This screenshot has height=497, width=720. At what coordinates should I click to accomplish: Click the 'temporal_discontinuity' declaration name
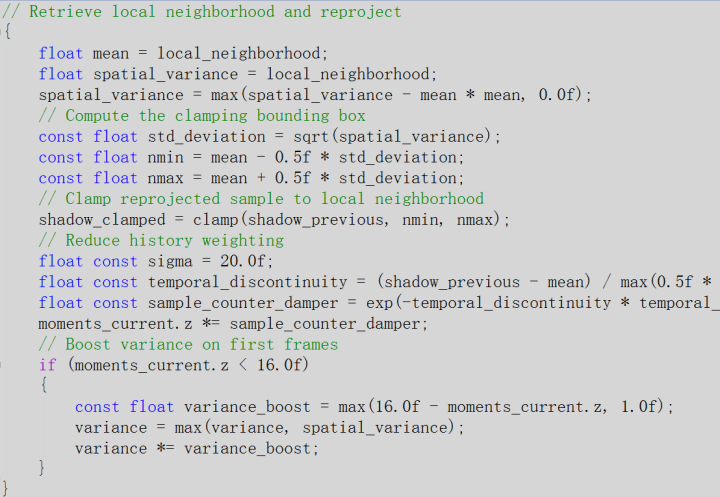[x=248, y=282]
